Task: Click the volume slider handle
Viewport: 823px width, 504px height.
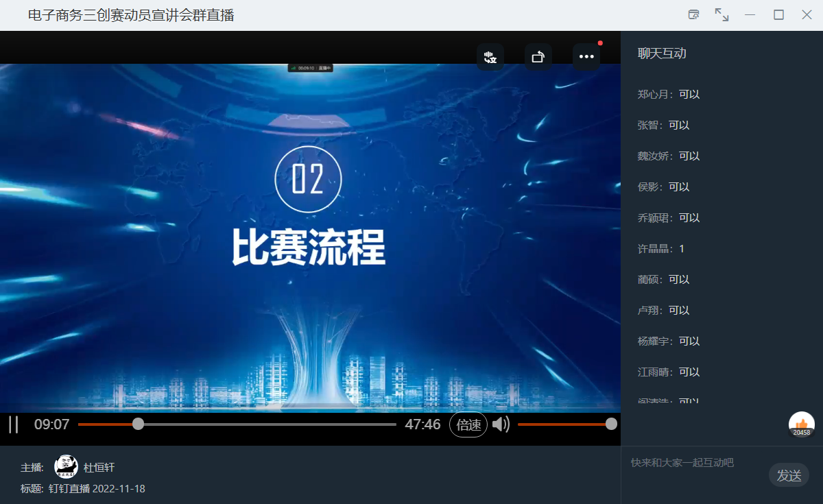Action: coord(610,424)
